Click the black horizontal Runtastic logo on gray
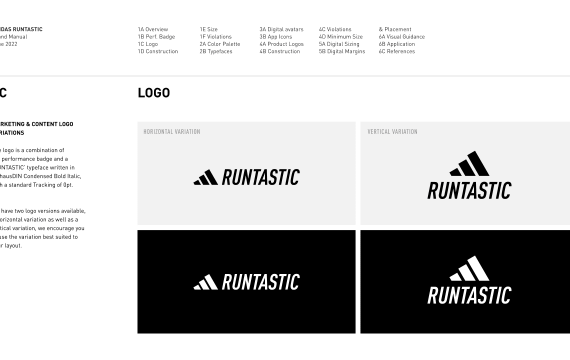This screenshot has height=360, width=570. pos(246,177)
